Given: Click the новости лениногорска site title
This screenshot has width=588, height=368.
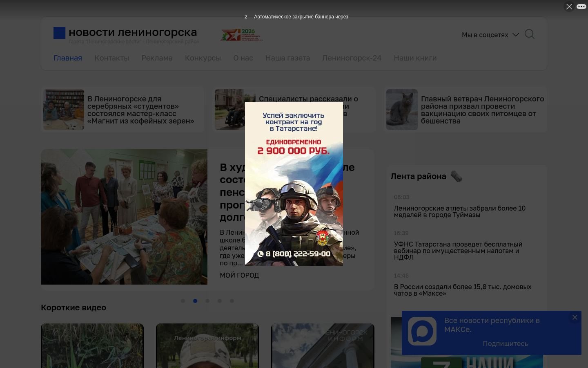Looking at the screenshot, I should [133, 32].
